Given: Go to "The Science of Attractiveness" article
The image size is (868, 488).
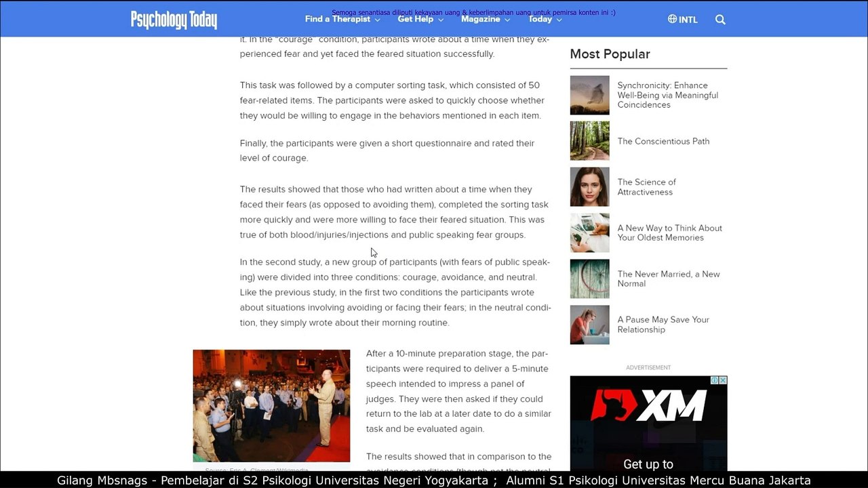Looking at the screenshot, I should tap(647, 187).
